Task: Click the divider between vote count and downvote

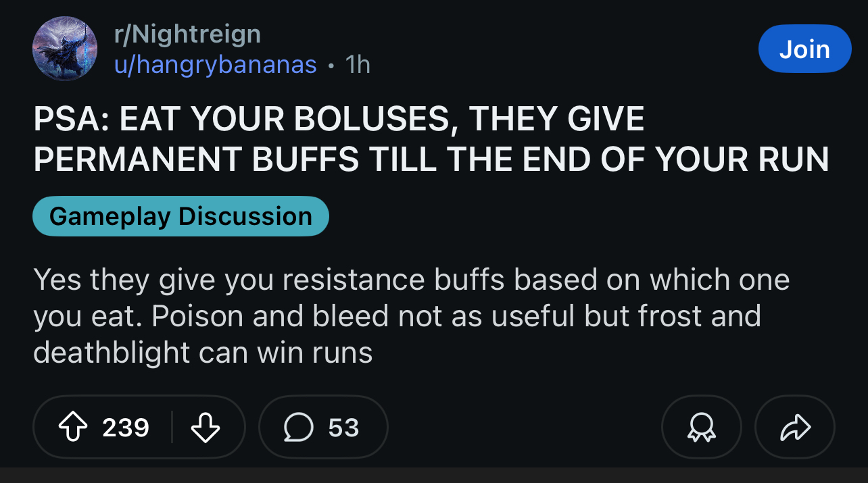Action: click(x=172, y=428)
